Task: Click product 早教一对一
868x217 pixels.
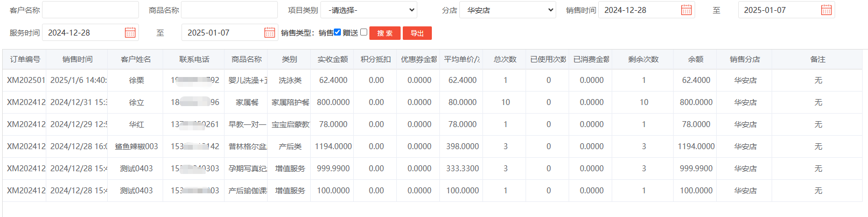Action: (248, 124)
